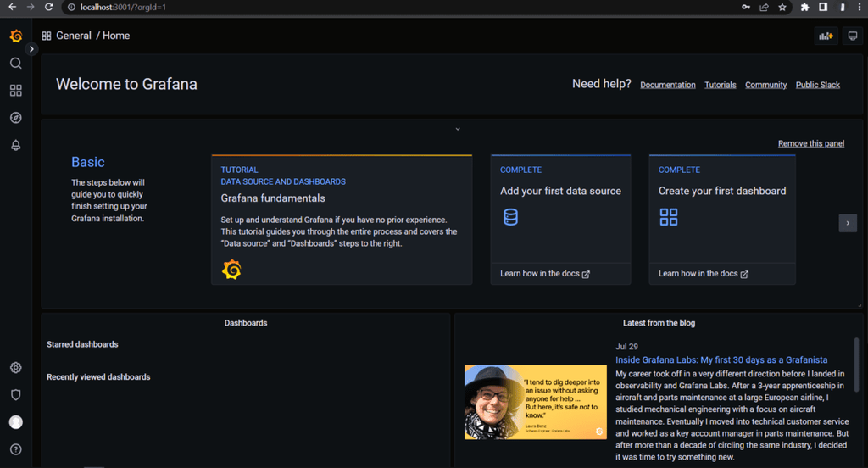Click the Home breadcrumb title
868x468 pixels.
[116, 36]
